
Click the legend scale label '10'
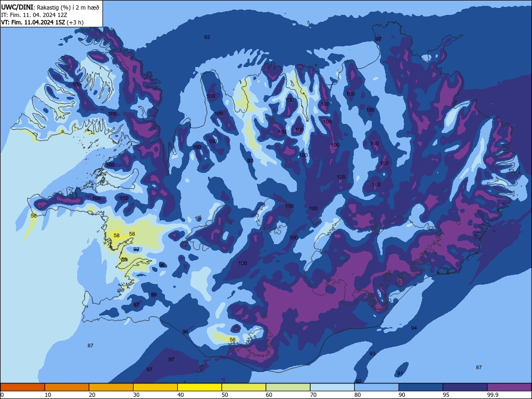click(x=48, y=395)
